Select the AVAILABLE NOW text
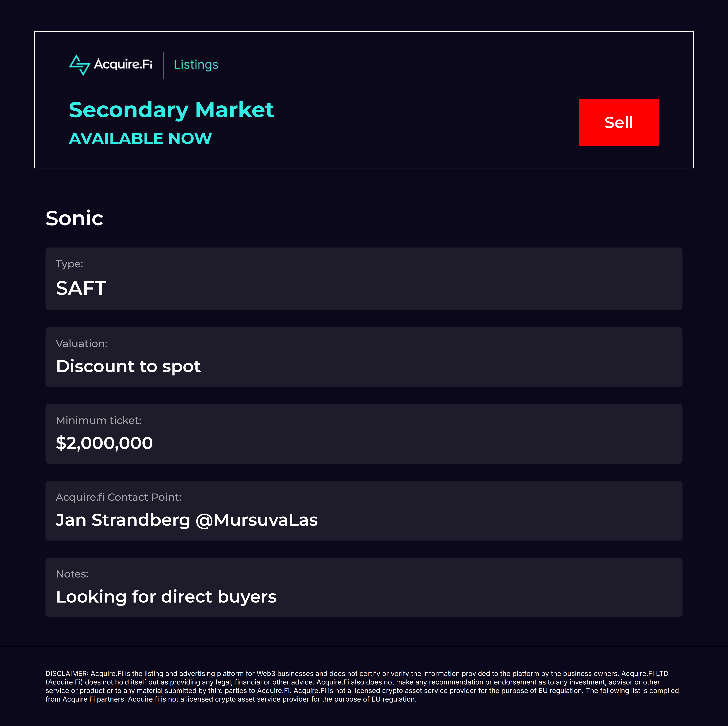 [140, 138]
